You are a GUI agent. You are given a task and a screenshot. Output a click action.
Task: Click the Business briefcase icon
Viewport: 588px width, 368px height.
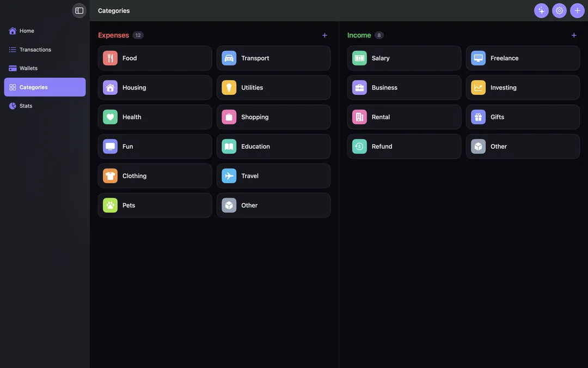[x=359, y=87]
